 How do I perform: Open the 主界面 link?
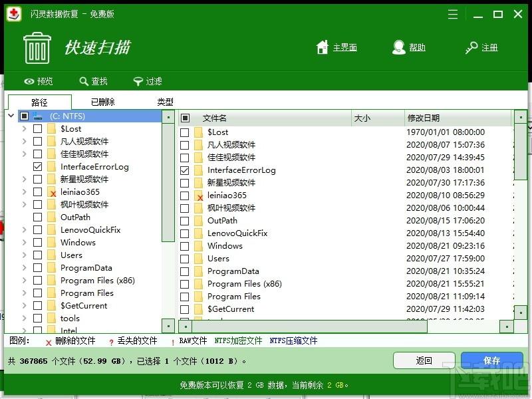(x=345, y=47)
